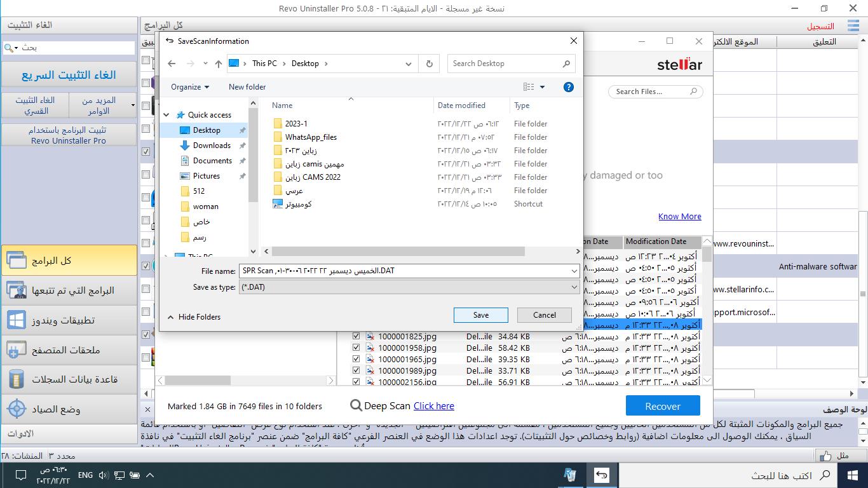Screen dimensions: 868x488
Task: Select Downloads in the navigation pane
Action: 212,146
